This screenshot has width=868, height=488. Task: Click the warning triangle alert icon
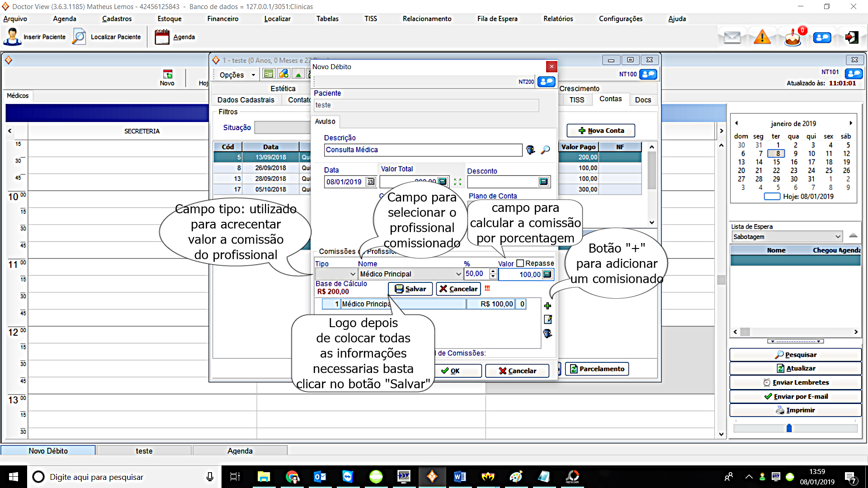click(762, 37)
